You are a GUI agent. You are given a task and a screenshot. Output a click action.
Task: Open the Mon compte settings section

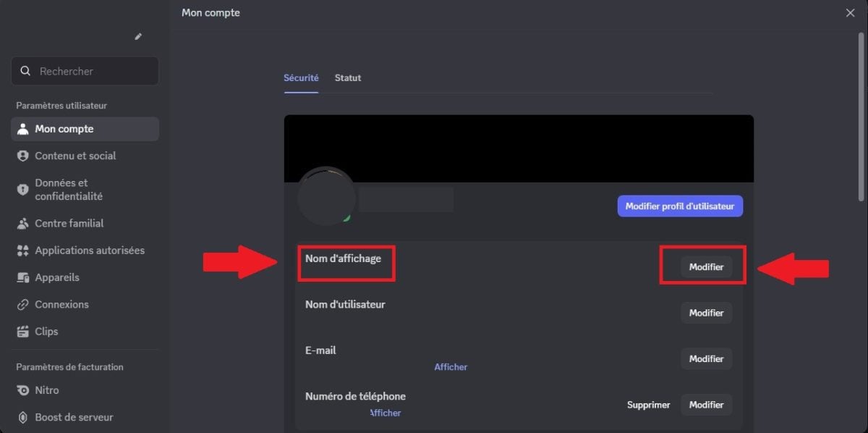[65, 129]
